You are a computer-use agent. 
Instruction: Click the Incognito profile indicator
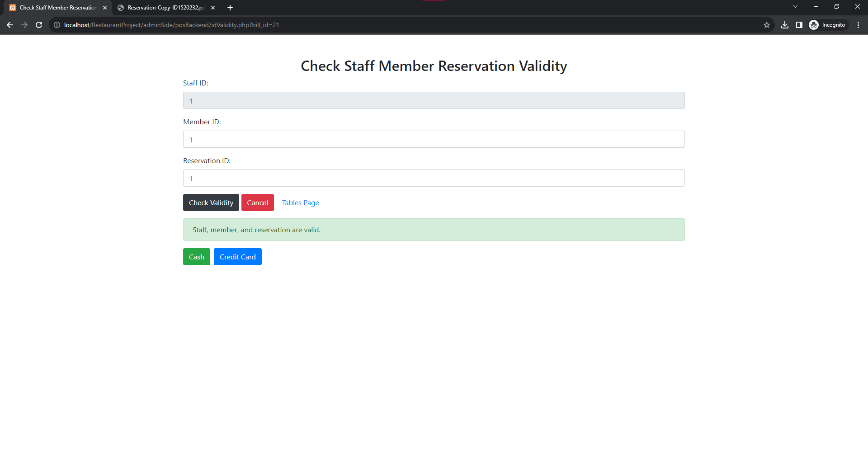coord(828,25)
